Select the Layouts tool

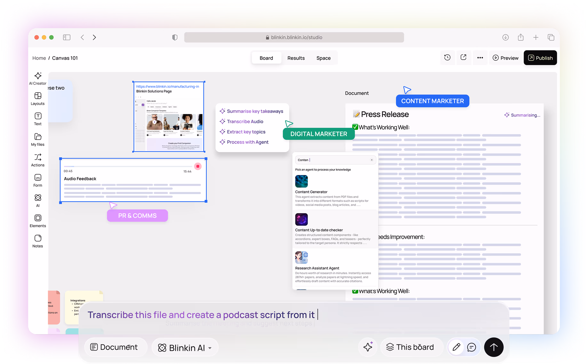[38, 99]
